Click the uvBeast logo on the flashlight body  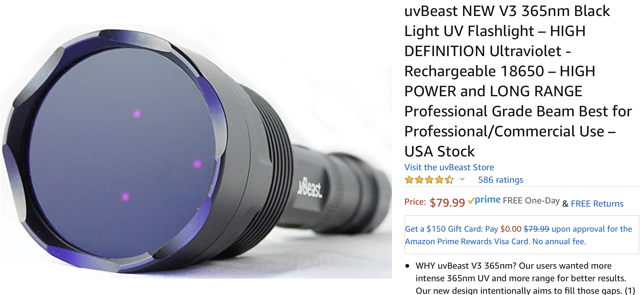point(309,188)
